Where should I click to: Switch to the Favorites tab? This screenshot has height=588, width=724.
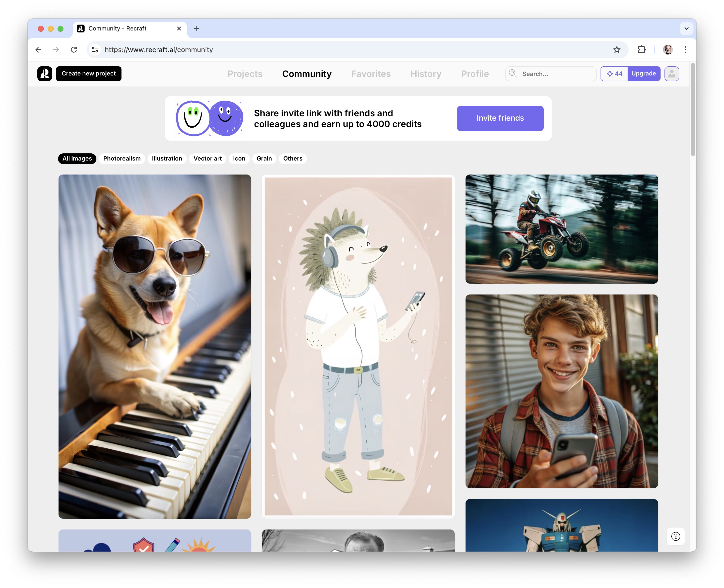(371, 74)
